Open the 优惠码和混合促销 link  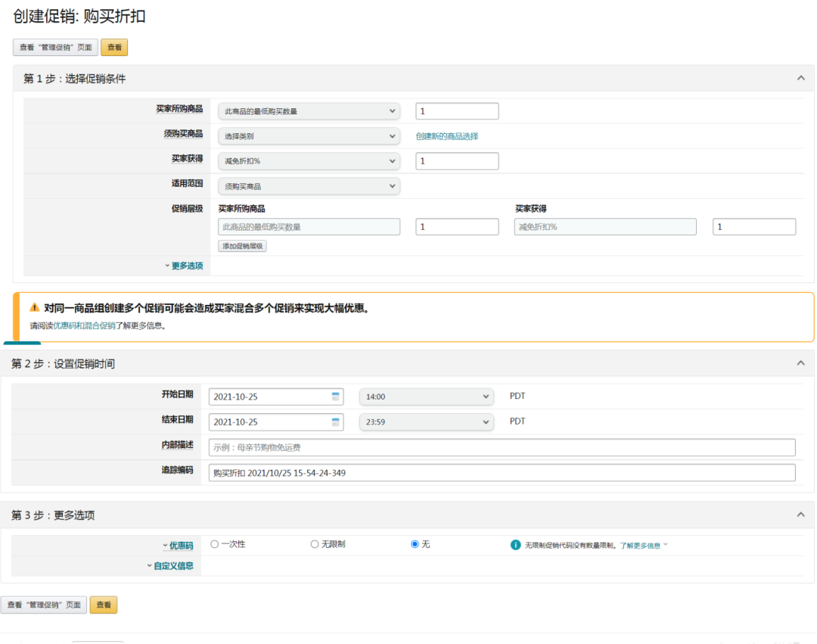pos(84,326)
